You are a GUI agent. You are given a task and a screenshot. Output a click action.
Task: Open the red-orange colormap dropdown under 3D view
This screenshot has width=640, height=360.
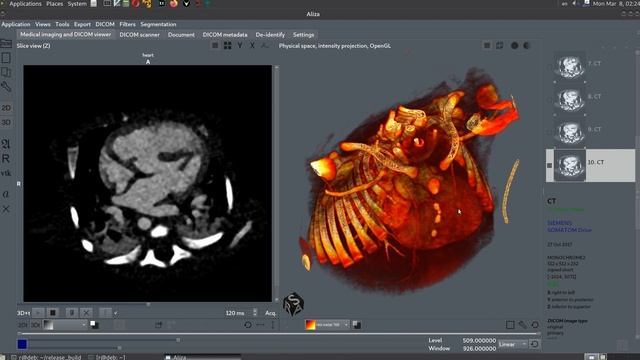coord(327,325)
